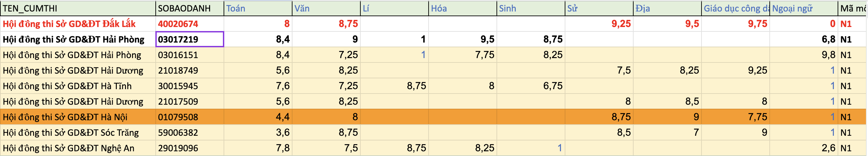Click the TEN_CUMTHI column header cell

(x=78, y=8)
